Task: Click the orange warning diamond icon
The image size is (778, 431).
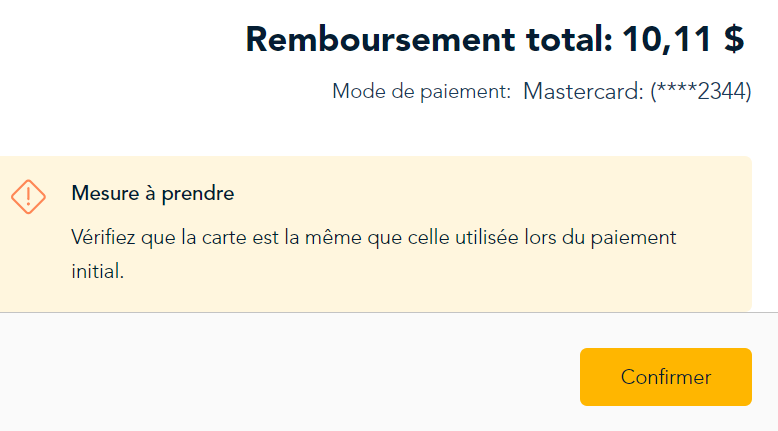Action: [28, 195]
